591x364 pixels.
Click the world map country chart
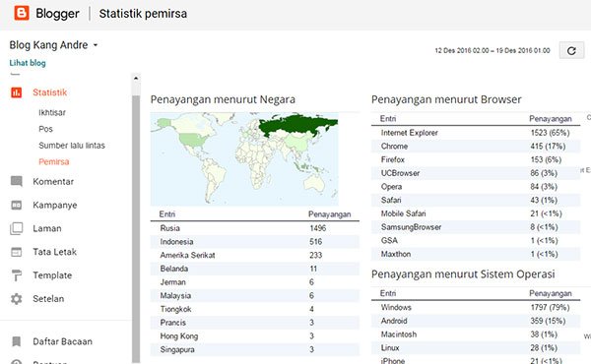(244, 158)
